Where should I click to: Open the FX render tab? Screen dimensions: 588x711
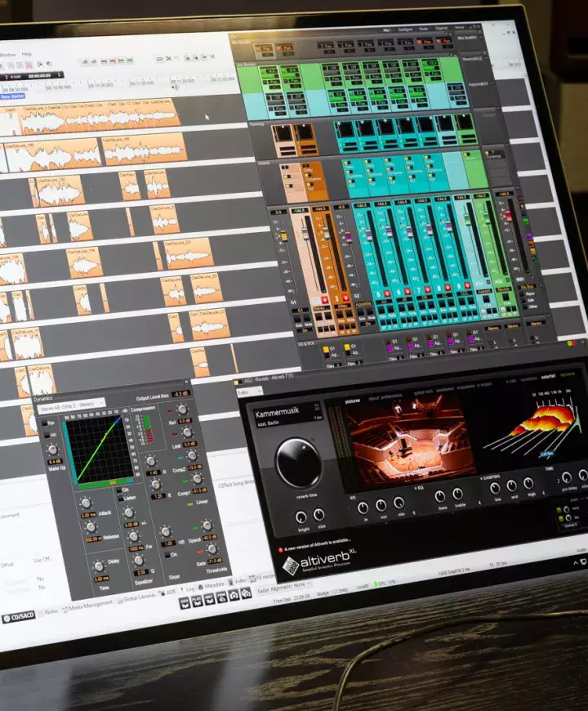click(x=262, y=578)
